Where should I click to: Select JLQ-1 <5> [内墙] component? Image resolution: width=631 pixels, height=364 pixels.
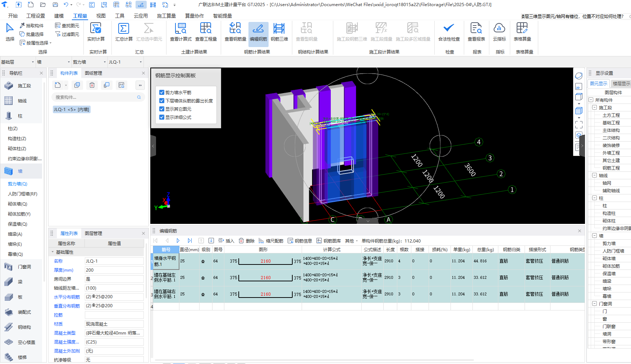[x=72, y=109]
